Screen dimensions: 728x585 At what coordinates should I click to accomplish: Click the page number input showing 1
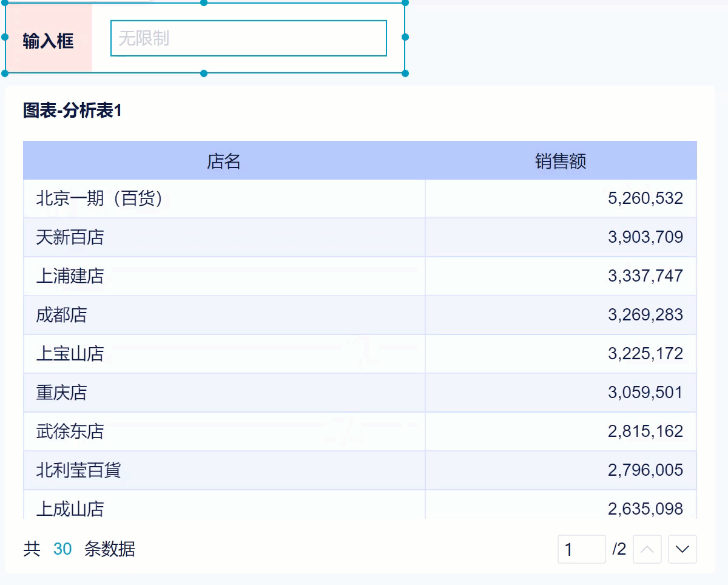point(581,549)
